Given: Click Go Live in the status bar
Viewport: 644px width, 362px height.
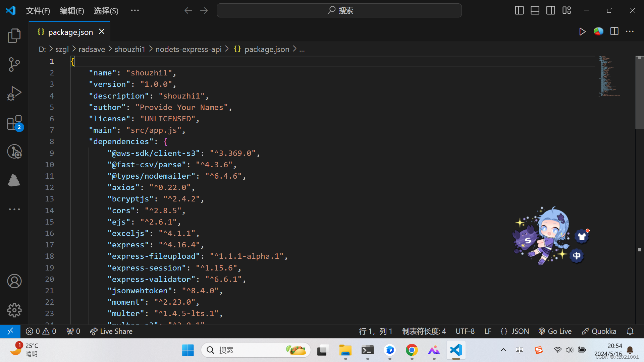Looking at the screenshot, I should tap(555, 331).
